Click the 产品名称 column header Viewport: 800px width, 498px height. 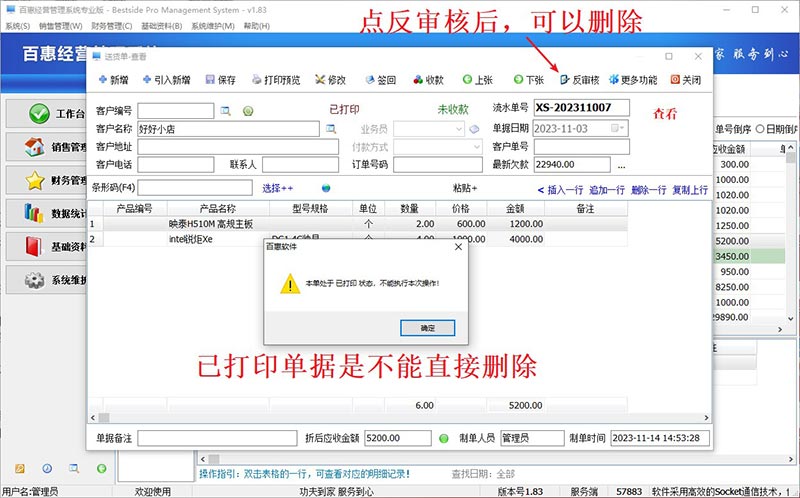[x=218, y=209]
